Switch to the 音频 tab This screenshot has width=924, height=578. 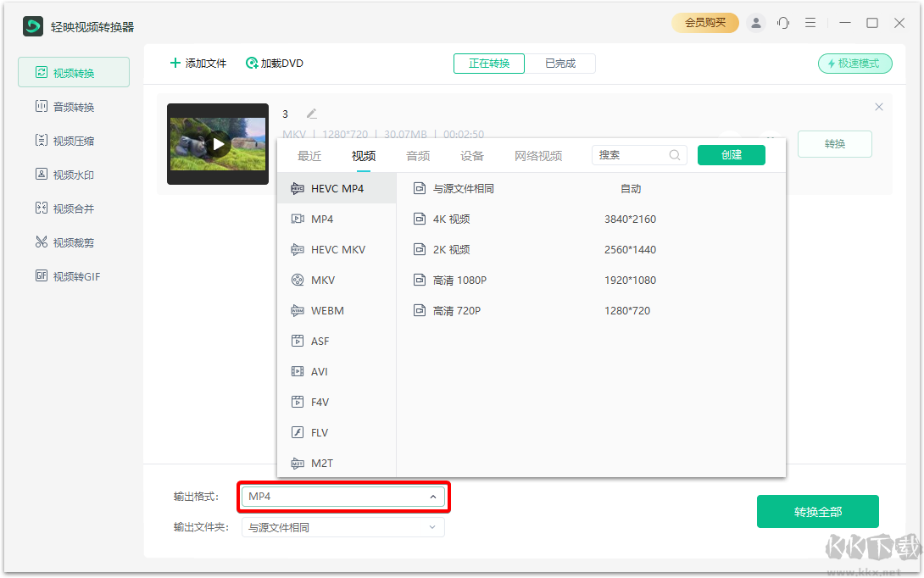417,156
